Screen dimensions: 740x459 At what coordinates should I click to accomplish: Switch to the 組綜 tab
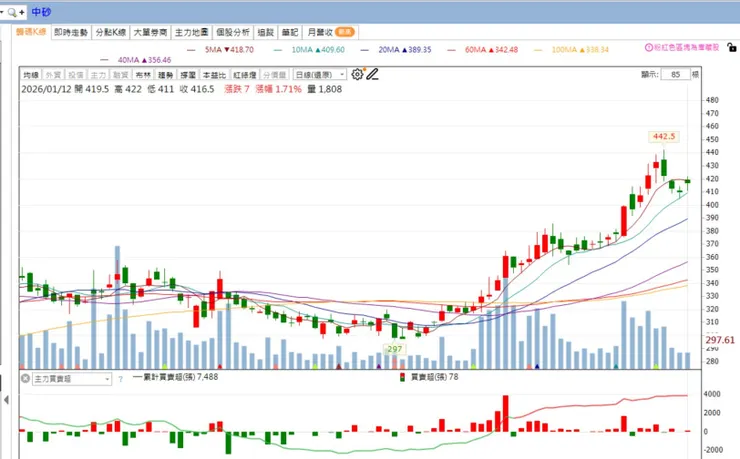click(x=266, y=32)
